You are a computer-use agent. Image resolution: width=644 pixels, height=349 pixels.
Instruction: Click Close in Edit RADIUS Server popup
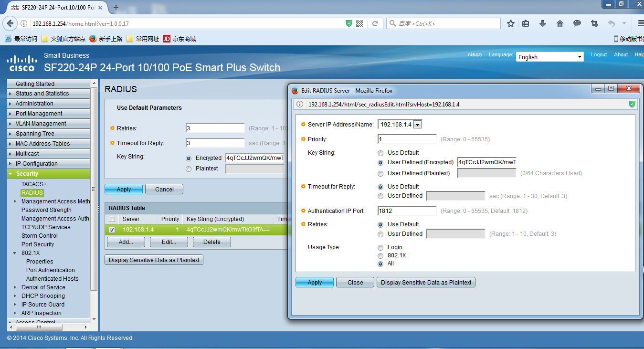pos(355,282)
